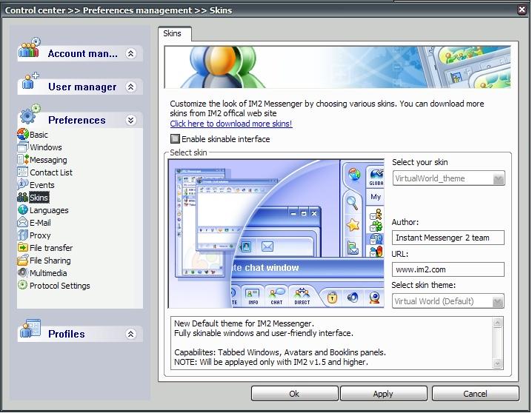
Task: Click the Proxy icon
Action: (23, 235)
